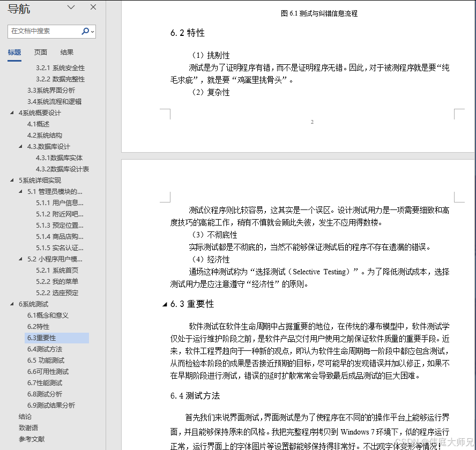Go to 6.5 功能测试 heading
The height and width of the screenshot is (450, 476).
[x=46, y=361]
